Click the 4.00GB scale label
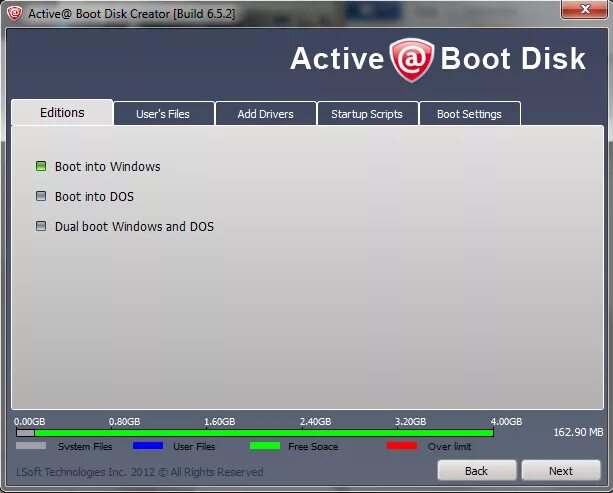 coord(506,421)
